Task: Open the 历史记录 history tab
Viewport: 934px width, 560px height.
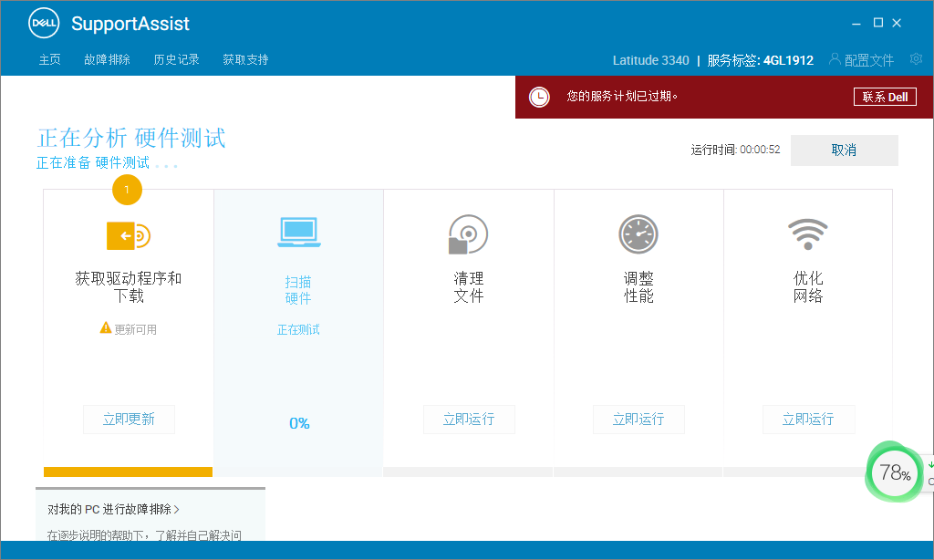Action: click(x=176, y=60)
